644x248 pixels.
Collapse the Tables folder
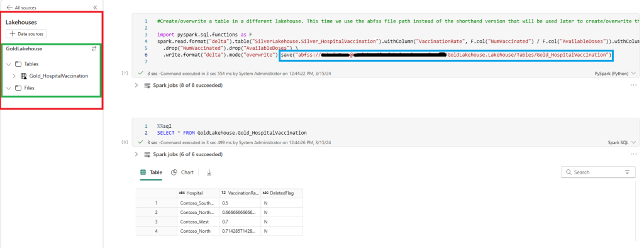pos(9,64)
